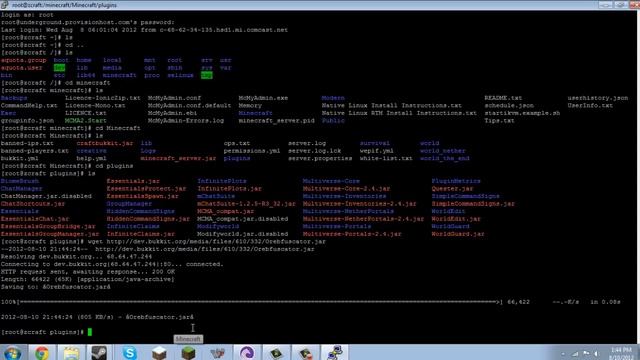The height and width of the screenshot is (360, 640).
Task: Show hidden system tray icons arrow
Action: click(x=563, y=354)
